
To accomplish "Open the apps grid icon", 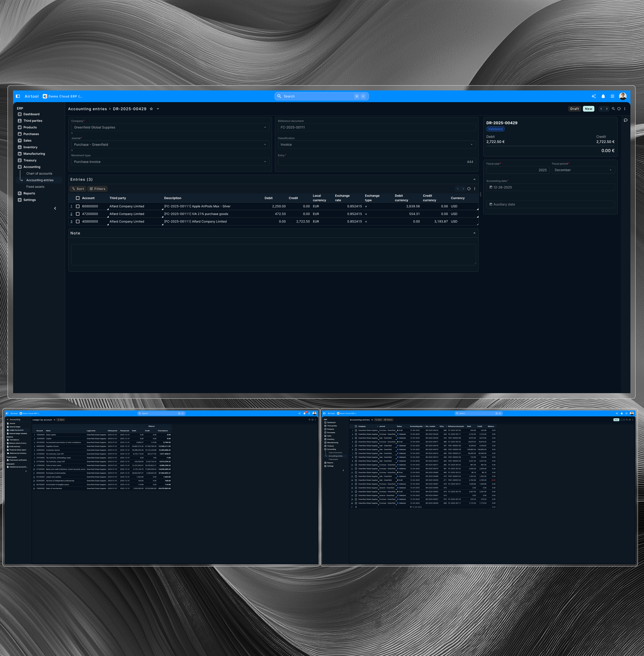I will tap(613, 96).
